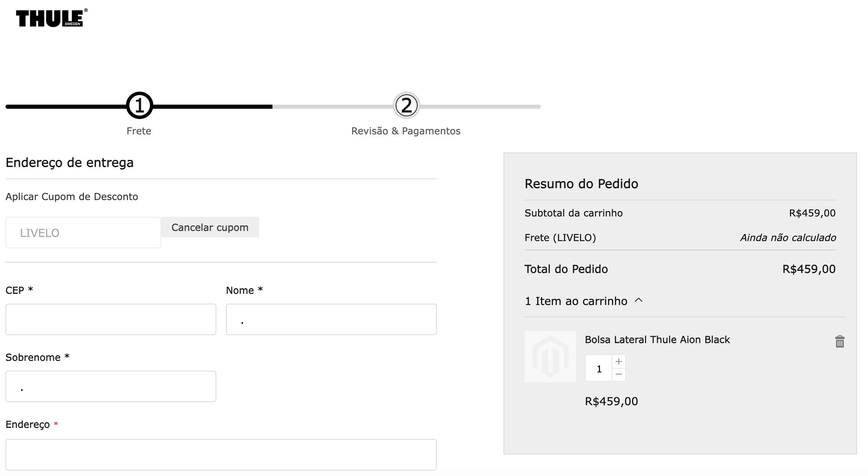
Task: Increase item quantity with plus button
Action: [618, 361]
